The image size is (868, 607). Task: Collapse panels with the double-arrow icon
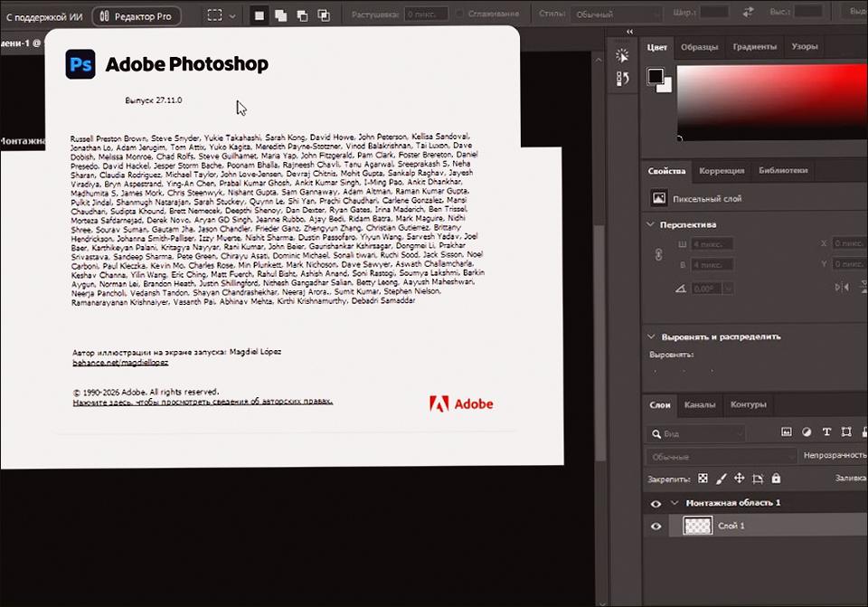[629, 32]
